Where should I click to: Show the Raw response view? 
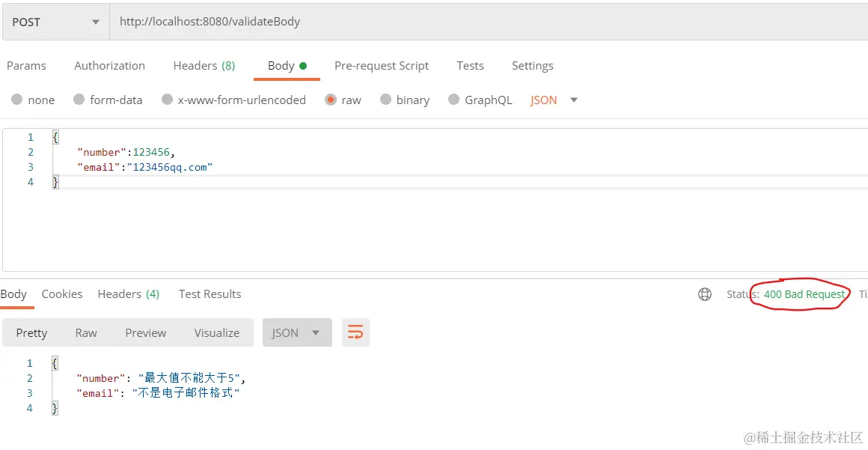86,332
